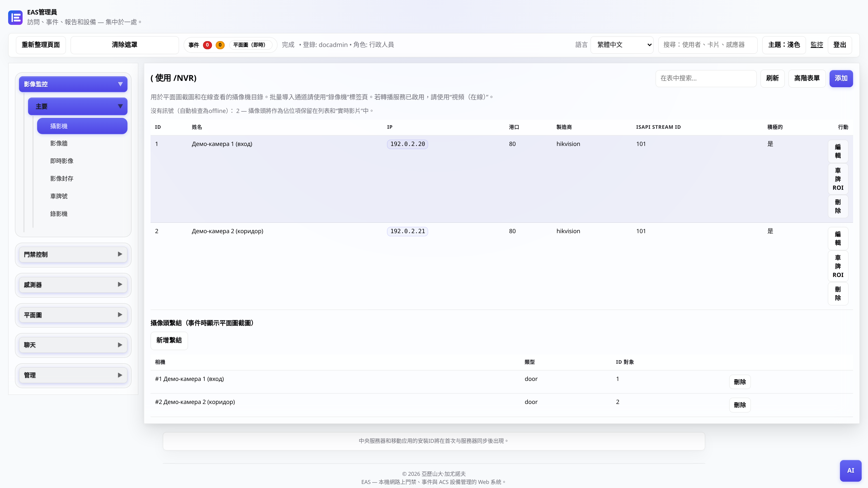This screenshot has height=488, width=868.
Task: Click the red events counter badge
Action: pyautogui.click(x=207, y=45)
